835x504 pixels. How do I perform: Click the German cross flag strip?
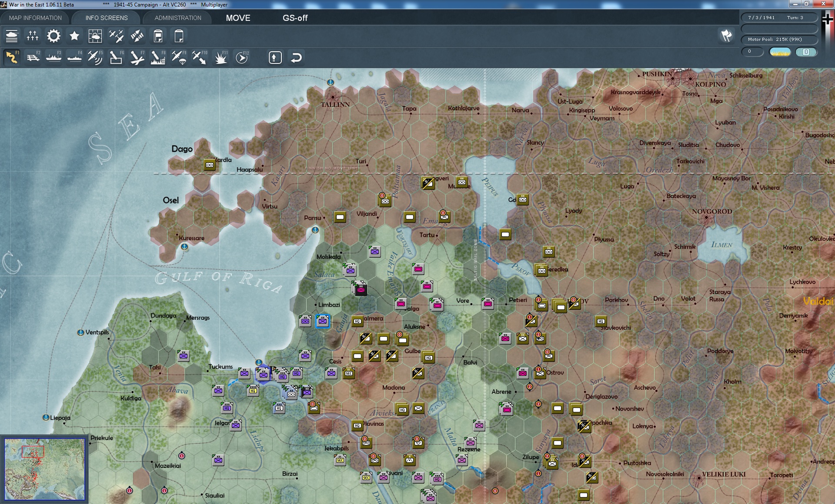tap(828, 39)
